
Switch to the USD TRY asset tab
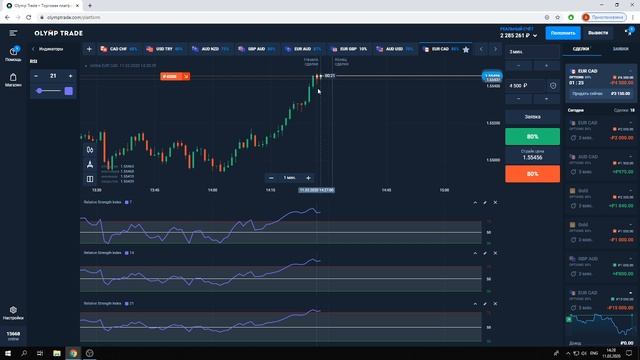tap(164, 49)
